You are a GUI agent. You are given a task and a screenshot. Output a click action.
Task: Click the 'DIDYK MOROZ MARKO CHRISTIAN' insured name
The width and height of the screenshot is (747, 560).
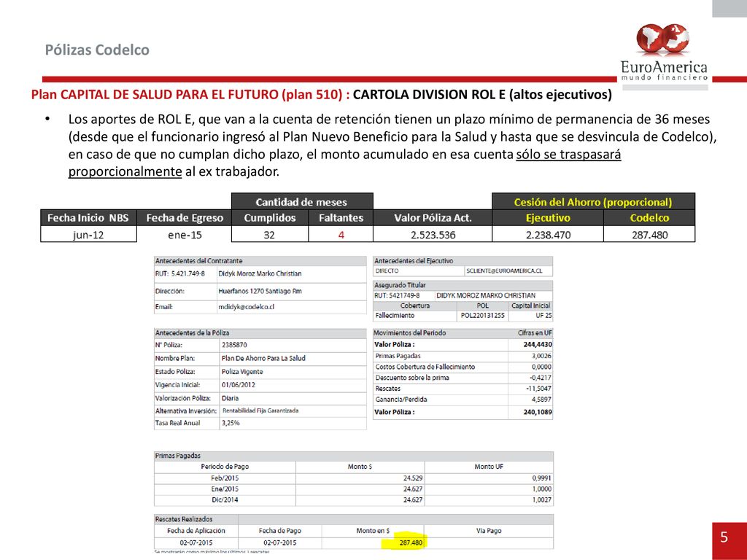(486, 296)
